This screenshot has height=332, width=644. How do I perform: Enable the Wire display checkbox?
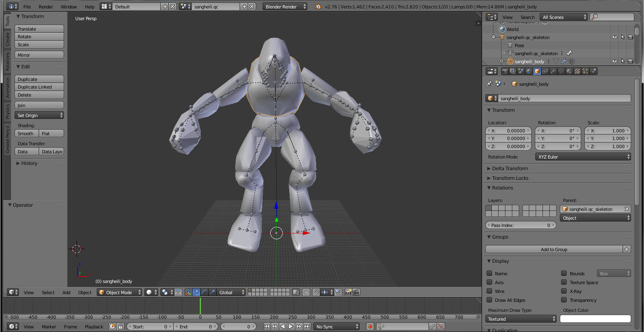pos(489,291)
